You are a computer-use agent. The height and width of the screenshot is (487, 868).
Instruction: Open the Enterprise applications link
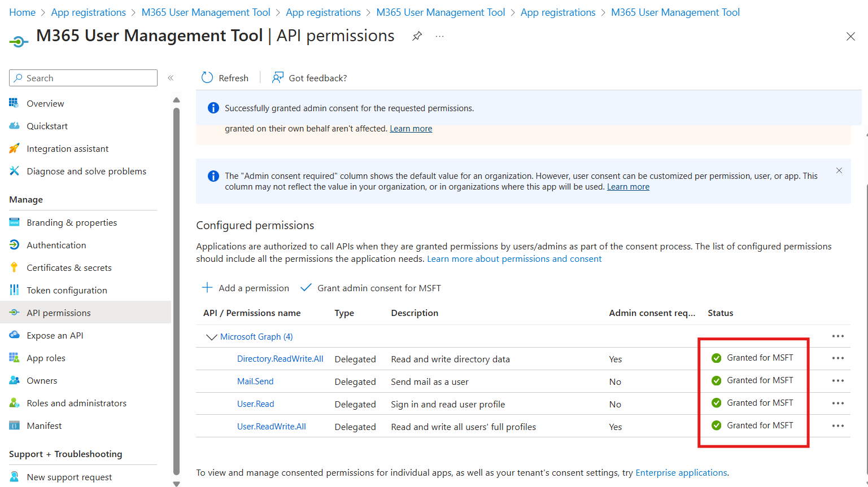(682, 472)
